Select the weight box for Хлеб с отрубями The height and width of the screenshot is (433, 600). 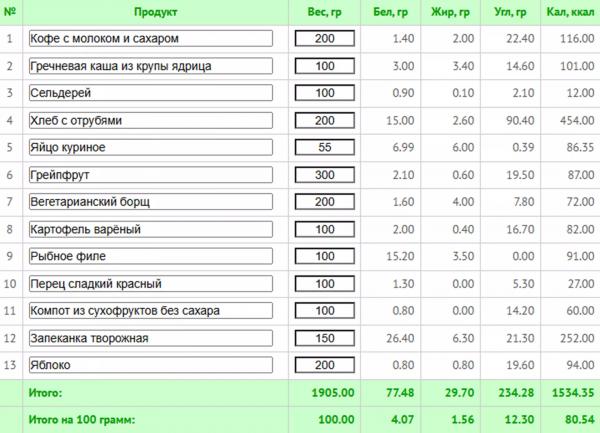[x=324, y=120]
